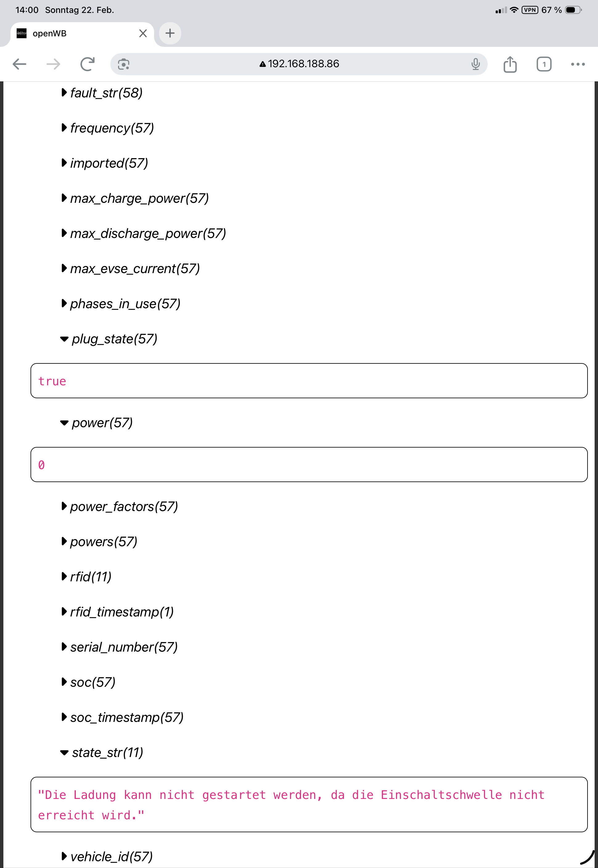Go back to the previous page
This screenshot has width=598, height=868.
coord(19,64)
